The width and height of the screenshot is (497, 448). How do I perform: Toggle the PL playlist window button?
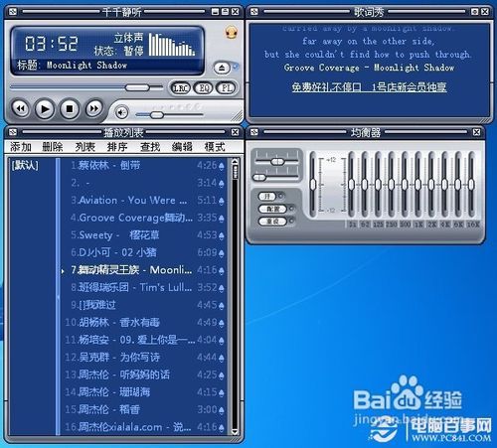tap(226, 88)
